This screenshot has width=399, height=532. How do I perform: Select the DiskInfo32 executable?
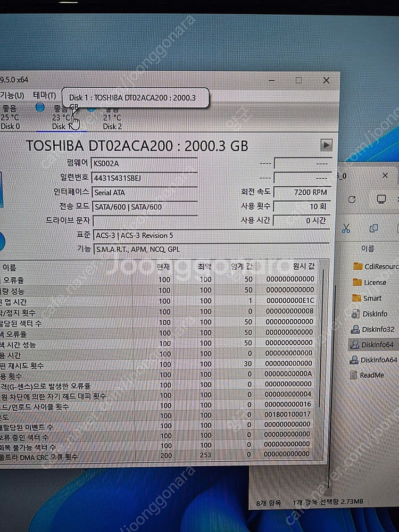tap(372, 329)
